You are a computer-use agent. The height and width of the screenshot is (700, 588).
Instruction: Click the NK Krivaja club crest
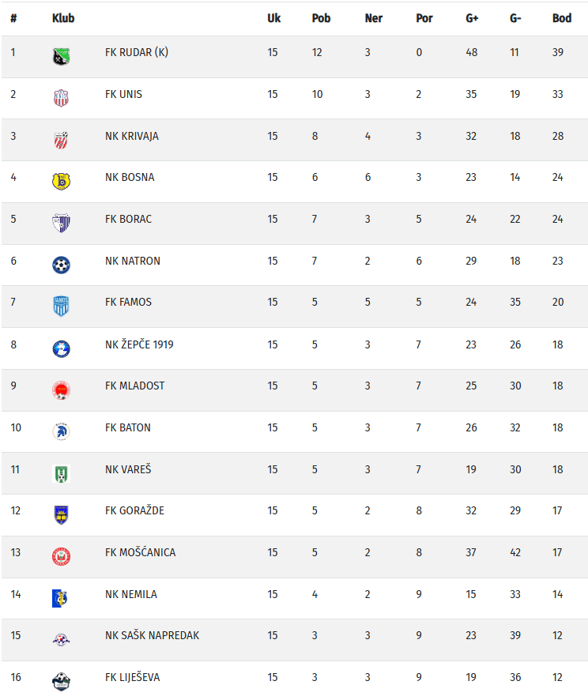61,140
